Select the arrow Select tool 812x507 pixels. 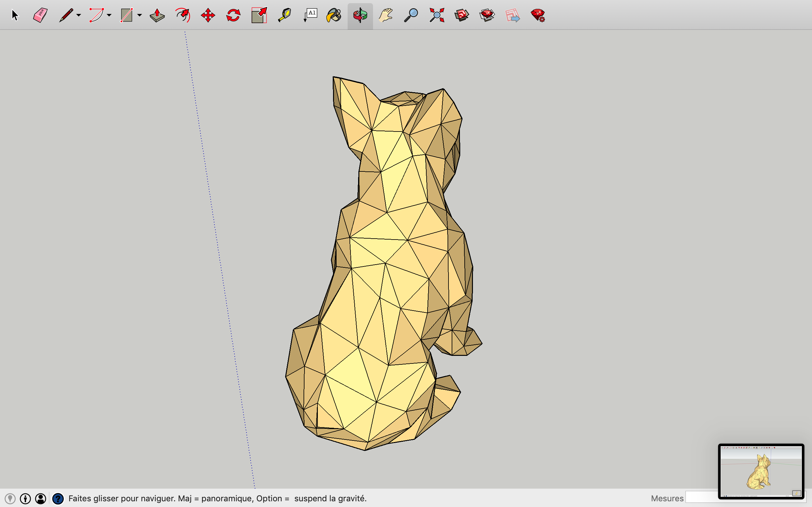coord(15,15)
